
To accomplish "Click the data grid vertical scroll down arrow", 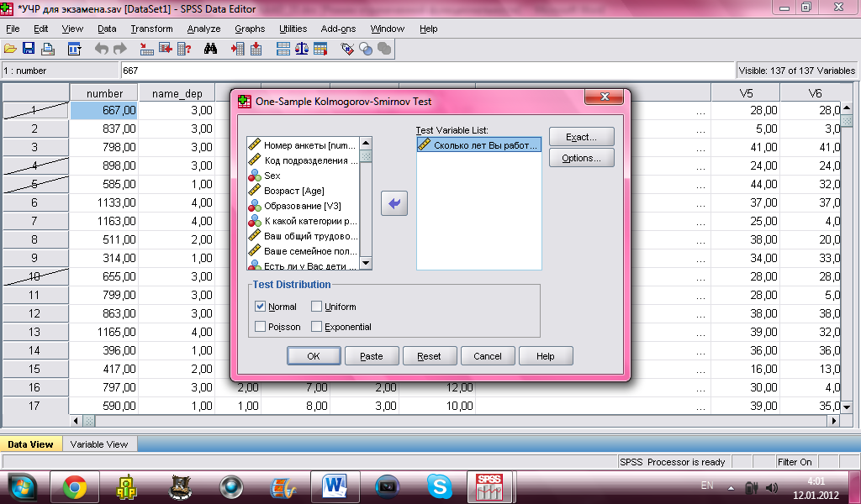I will 847,407.
